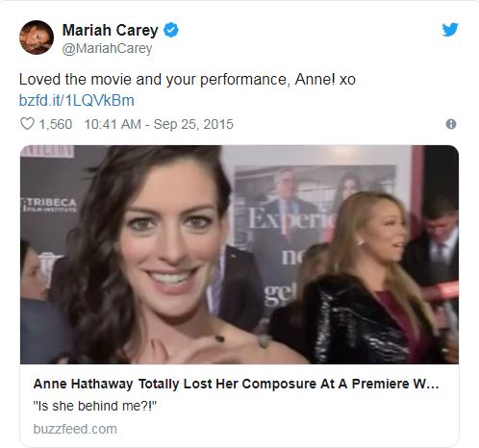
Task: Click the heart like icon
Action: tap(27, 124)
